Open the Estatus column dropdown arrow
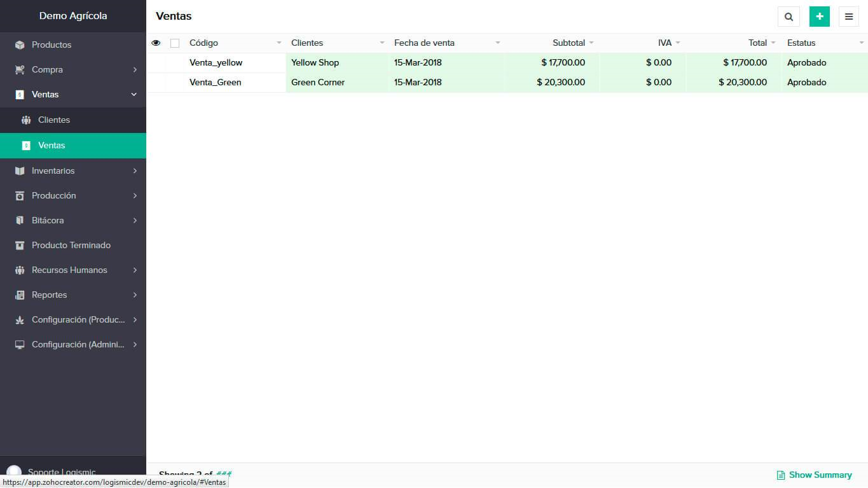868x488 pixels. pyautogui.click(x=861, y=43)
